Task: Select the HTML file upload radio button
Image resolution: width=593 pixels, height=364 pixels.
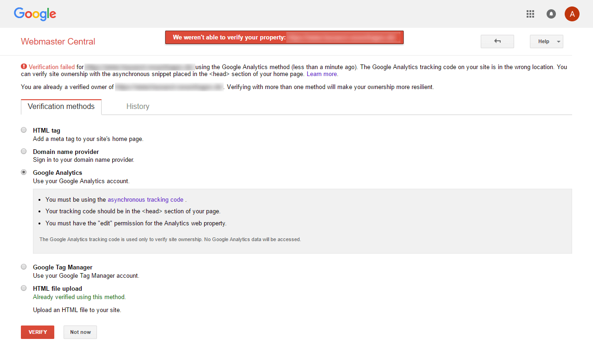Action: click(24, 288)
